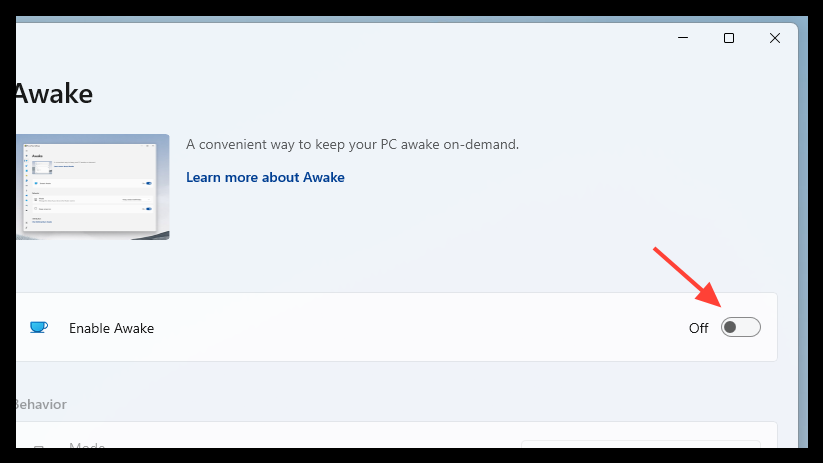Maximize the PowerToys settings window
The height and width of the screenshot is (463, 823).
coord(729,38)
